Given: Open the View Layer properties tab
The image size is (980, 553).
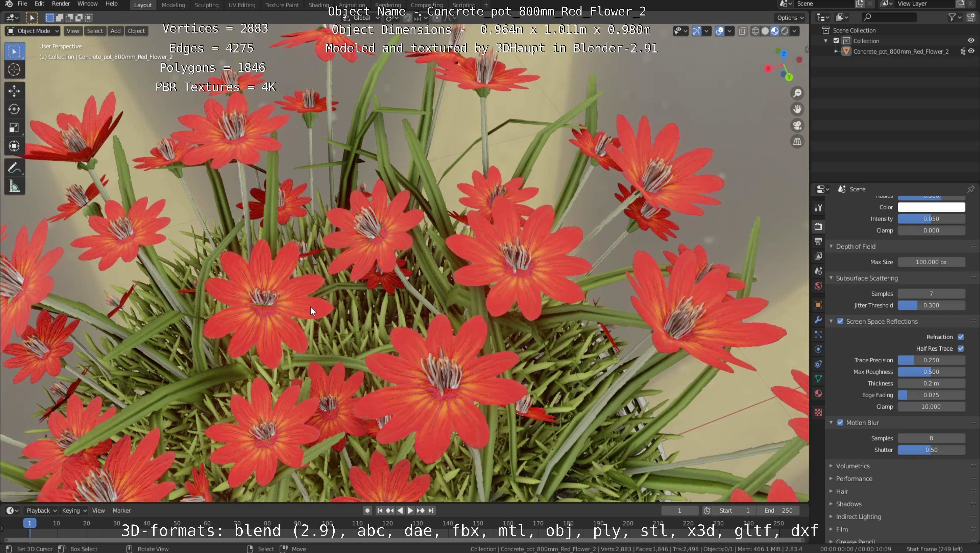Looking at the screenshot, I should click(818, 256).
